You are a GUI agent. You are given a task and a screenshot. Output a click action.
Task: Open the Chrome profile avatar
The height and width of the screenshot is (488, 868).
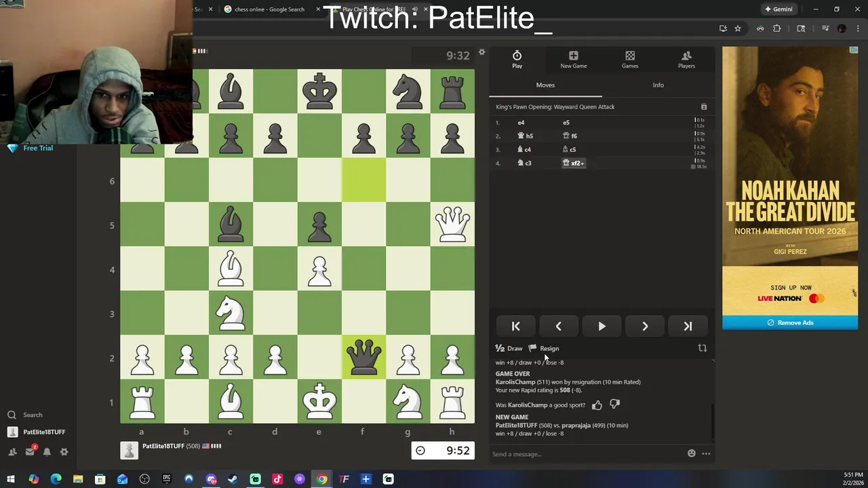click(842, 28)
